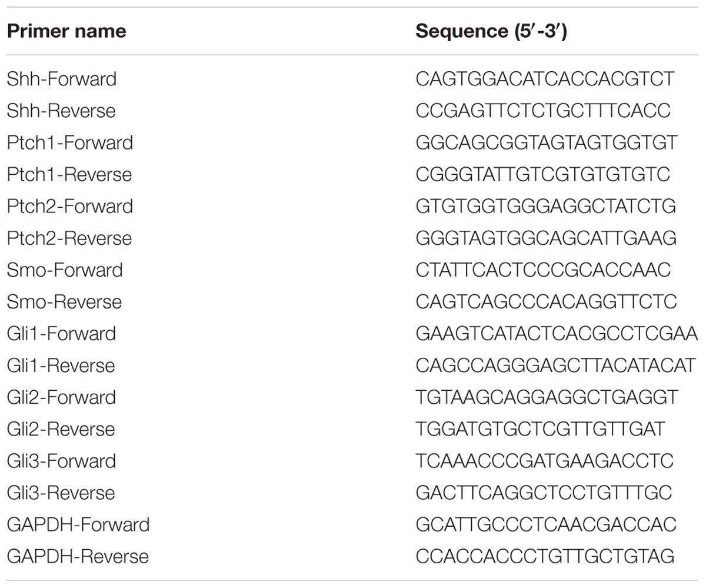Click the Sequence (5′-3′) column header
Image resolution: width=706 pixels, height=588 pixels.
[x=491, y=31]
